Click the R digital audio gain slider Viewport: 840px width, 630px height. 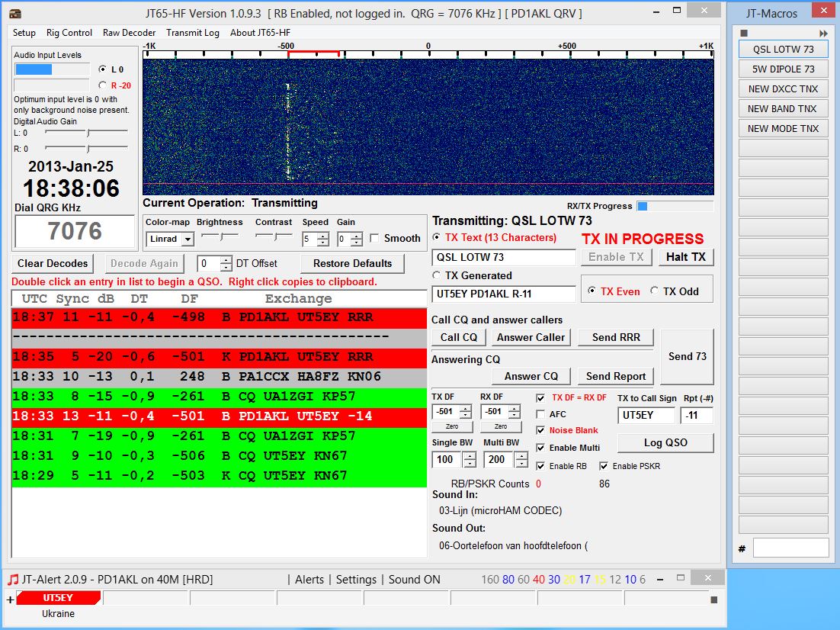(86, 147)
